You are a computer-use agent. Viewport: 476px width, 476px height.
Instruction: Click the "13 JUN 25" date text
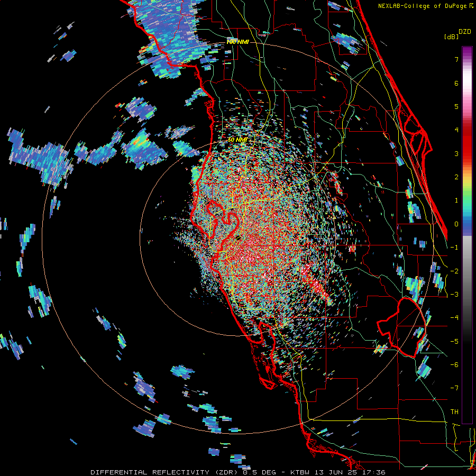[335, 472]
